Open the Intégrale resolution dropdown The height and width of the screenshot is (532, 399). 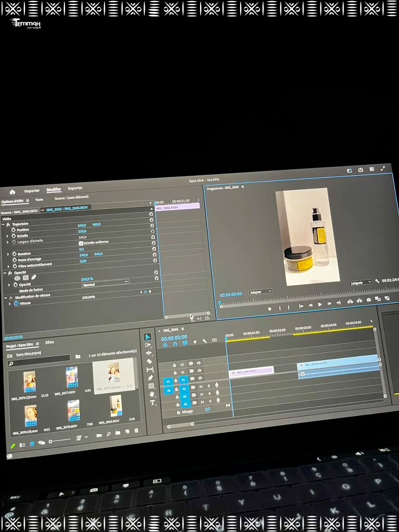(x=360, y=283)
